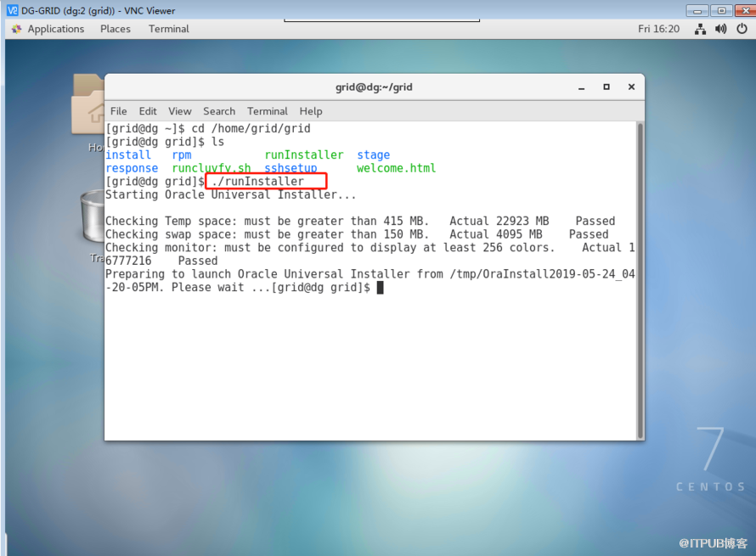Screen dimensions: 756x556
Task: Click the volume speaker icon
Action: [721, 29]
